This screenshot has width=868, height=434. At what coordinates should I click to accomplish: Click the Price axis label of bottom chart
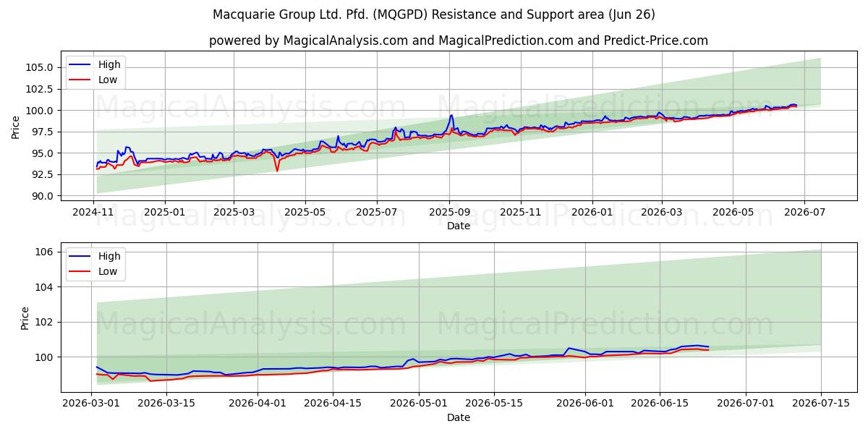[x=25, y=318]
